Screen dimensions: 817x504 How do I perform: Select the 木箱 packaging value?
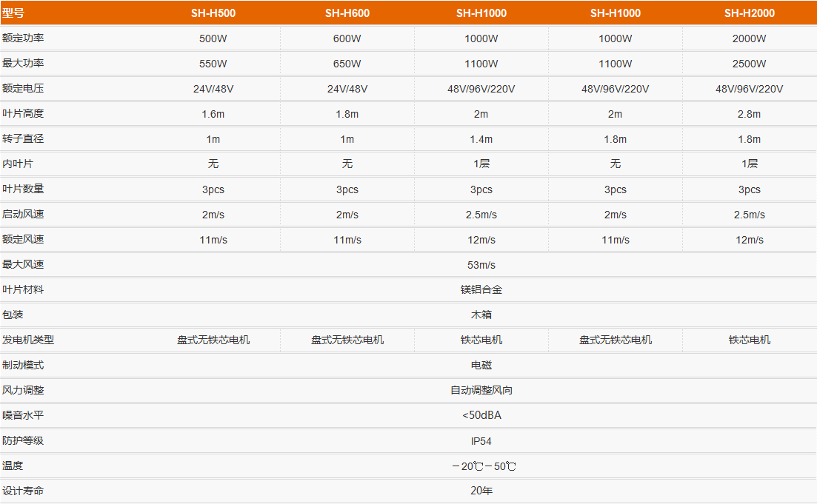tap(481, 315)
